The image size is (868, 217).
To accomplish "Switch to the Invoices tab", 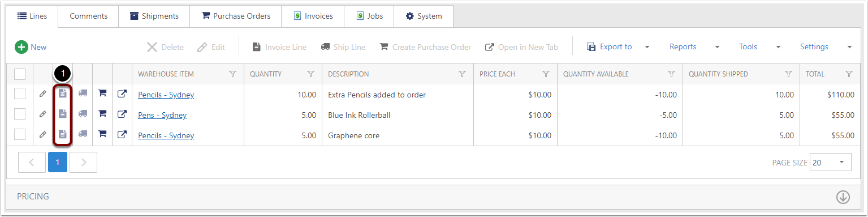I will (x=313, y=16).
